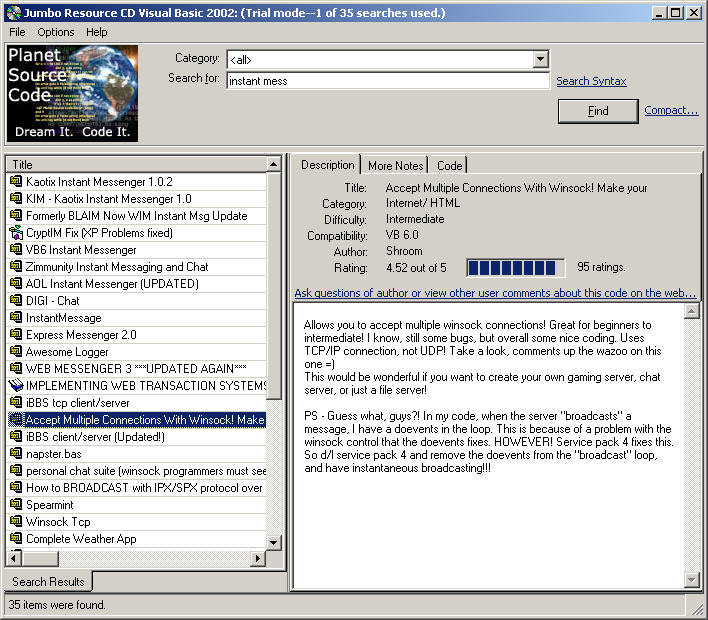The image size is (708, 620).
Task: Click icon beside Express Messenger 2.0
Action: click(16, 335)
